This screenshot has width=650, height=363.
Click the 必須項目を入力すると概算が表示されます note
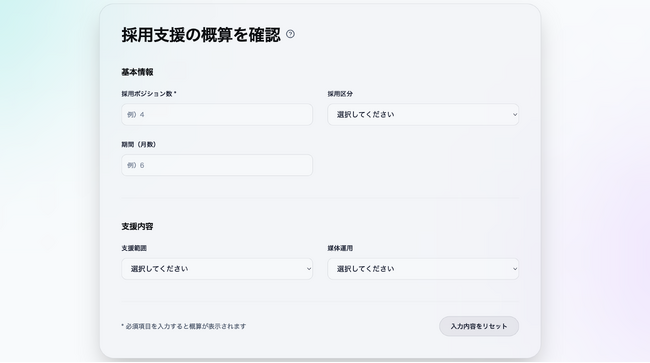184,327
